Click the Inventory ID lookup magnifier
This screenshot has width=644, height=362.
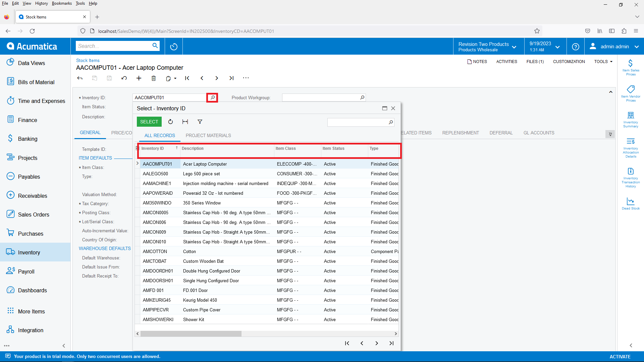pyautogui.click(x=212, y=98)
